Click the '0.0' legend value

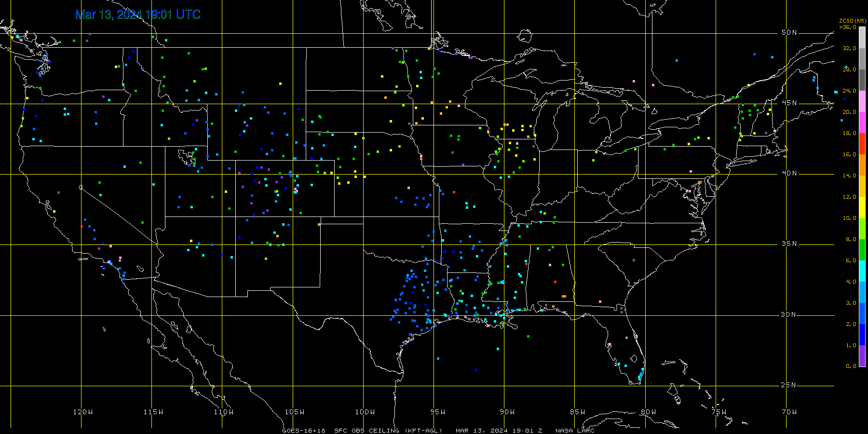coord(851,366)
